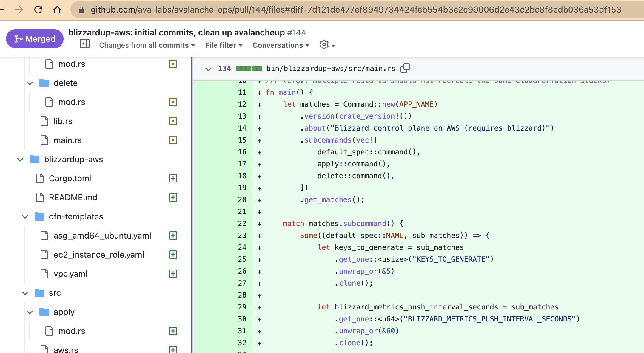This screenshot has width=644, height=353.
Task: Click the added-file icon beside Cargo.toml
Action: point(173,178)
